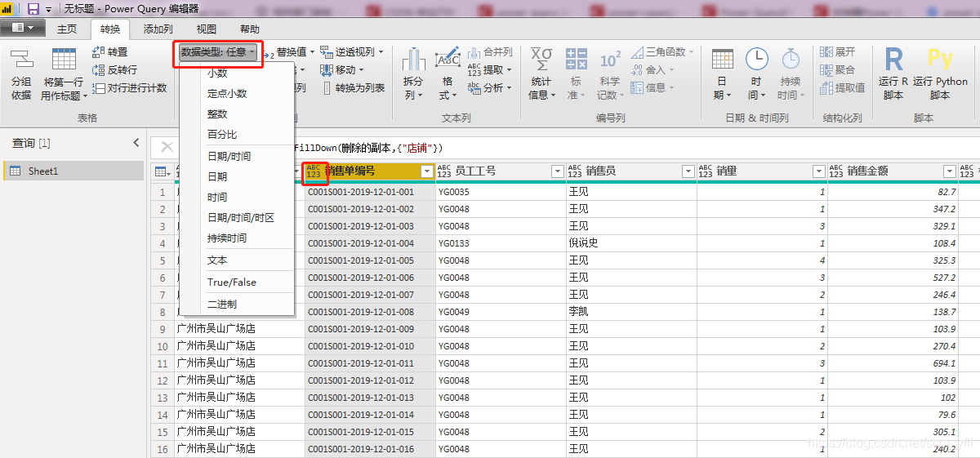Collapse the 查询 queries pane chevron
980x458 pixels.
tap(136, 143)
